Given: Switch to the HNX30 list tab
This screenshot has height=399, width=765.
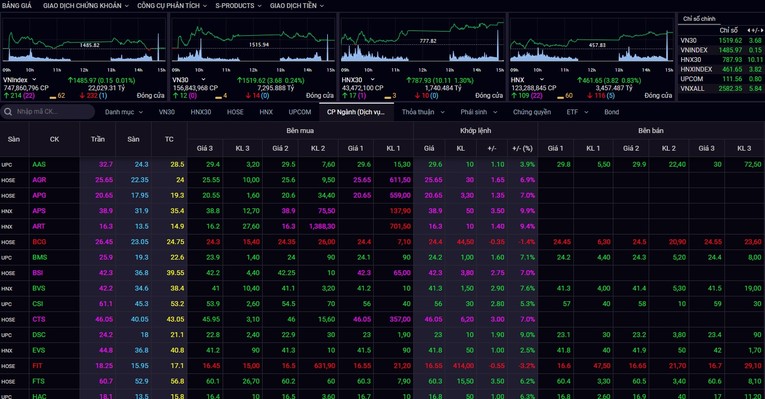Looking at the screenshot, I should tap(201, 112).
